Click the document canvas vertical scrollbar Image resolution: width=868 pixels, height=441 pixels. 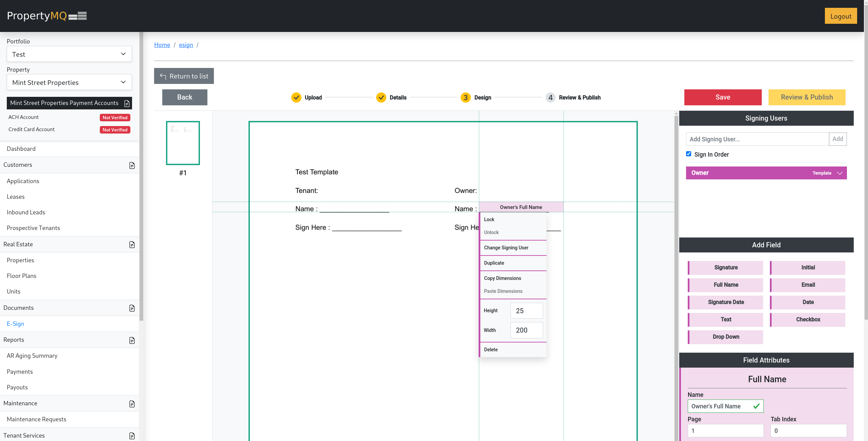[x=676, y=272]
